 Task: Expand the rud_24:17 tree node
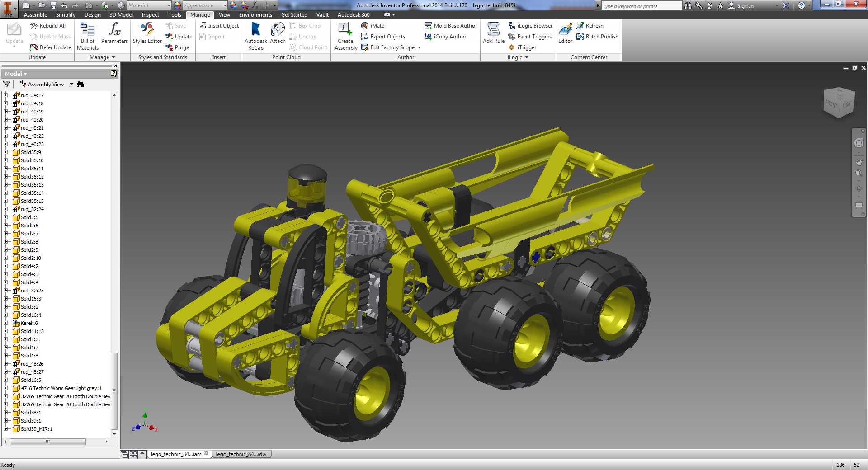pyautogui.click(x=6, y=95)
